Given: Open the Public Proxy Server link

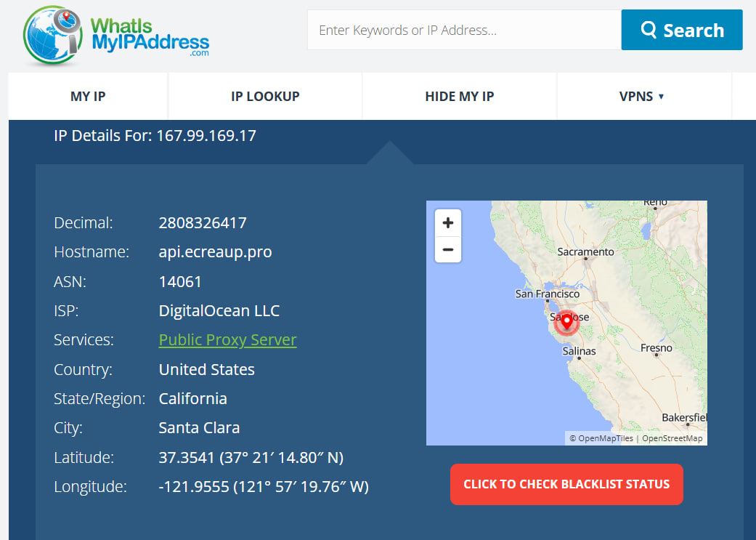Looking at the screenshot, I should coord(227,340).
